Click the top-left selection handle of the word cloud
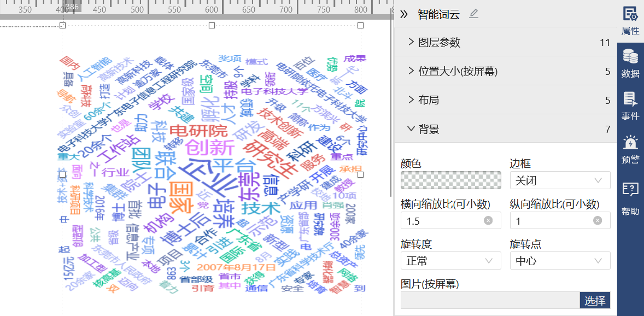The image size is (644, 316). point(63,26)
